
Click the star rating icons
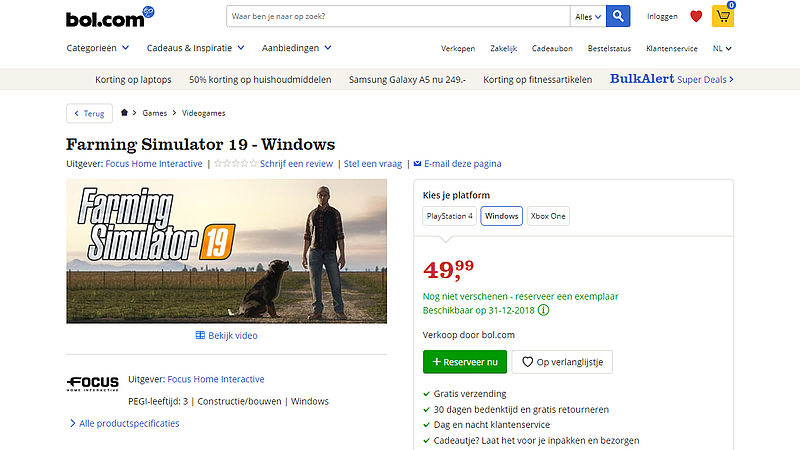pos(236,163)
